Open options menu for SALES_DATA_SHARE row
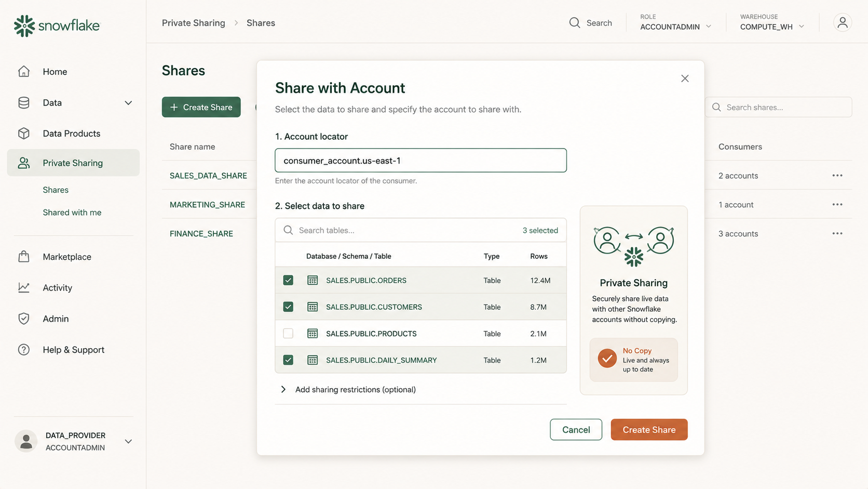The width and height of the screenshot is (868, 489). [837, 176]
